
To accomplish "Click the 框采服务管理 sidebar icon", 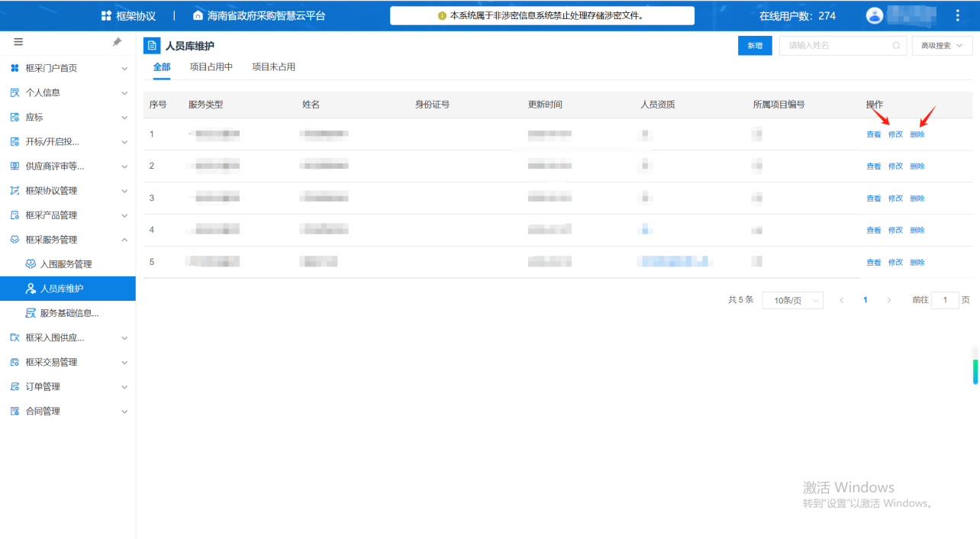I will pyautogui.click(x=15, y=240).
